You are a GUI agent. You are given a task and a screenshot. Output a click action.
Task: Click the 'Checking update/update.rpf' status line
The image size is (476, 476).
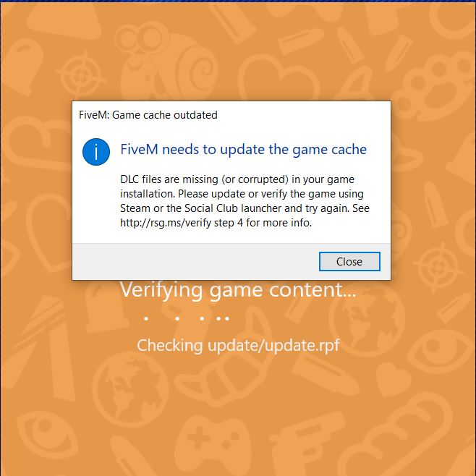(x=238, y=346)
